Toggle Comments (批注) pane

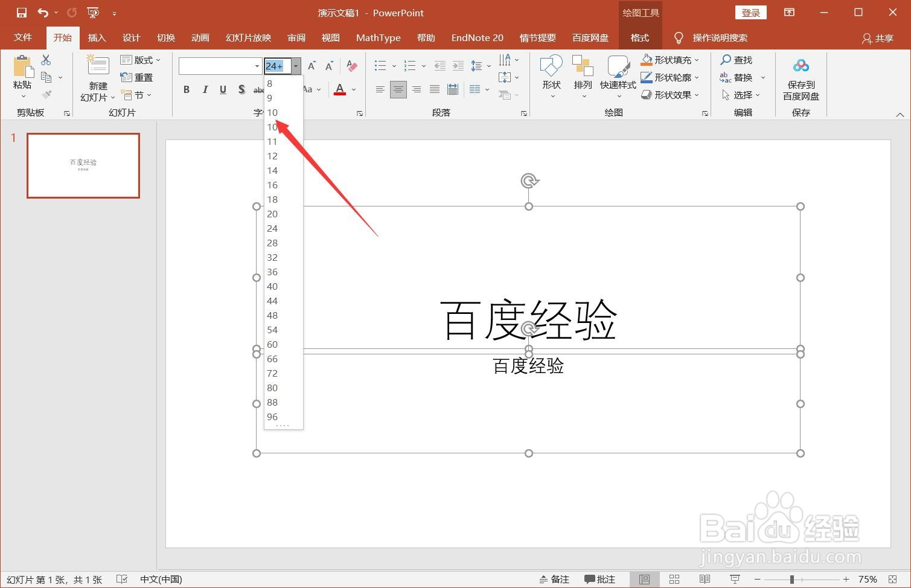coord(599,579)
